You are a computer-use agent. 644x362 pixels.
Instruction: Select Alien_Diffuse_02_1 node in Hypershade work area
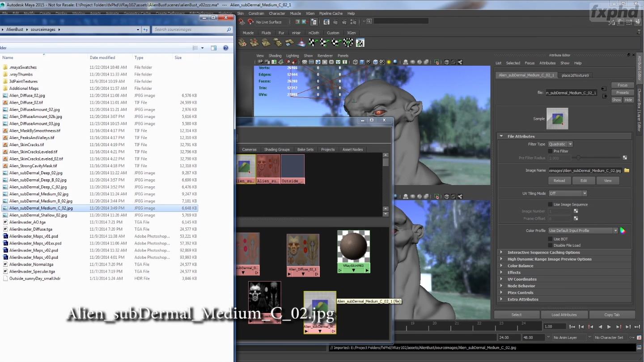pyautogui.click(x=303, y=255)
